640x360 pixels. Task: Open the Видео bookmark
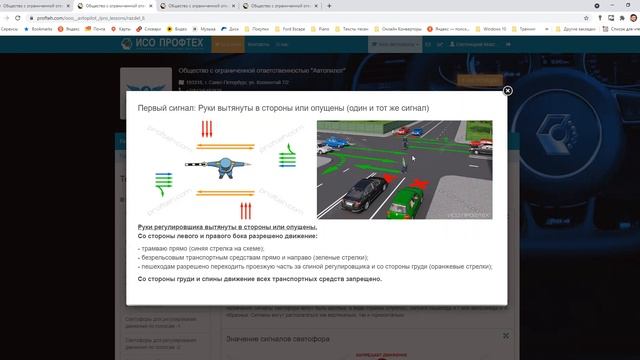[177, 29]
